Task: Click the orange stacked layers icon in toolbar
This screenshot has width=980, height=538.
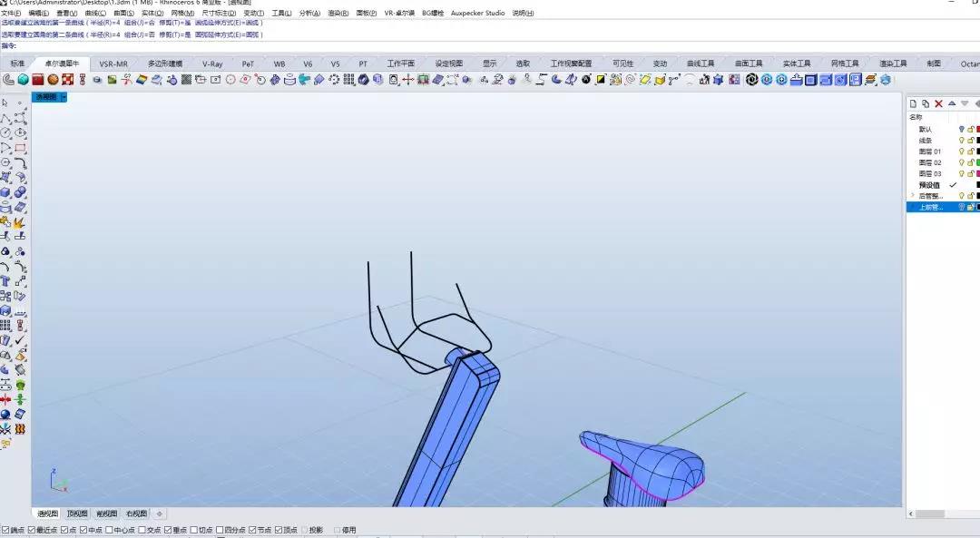Action: click(870, 79)
